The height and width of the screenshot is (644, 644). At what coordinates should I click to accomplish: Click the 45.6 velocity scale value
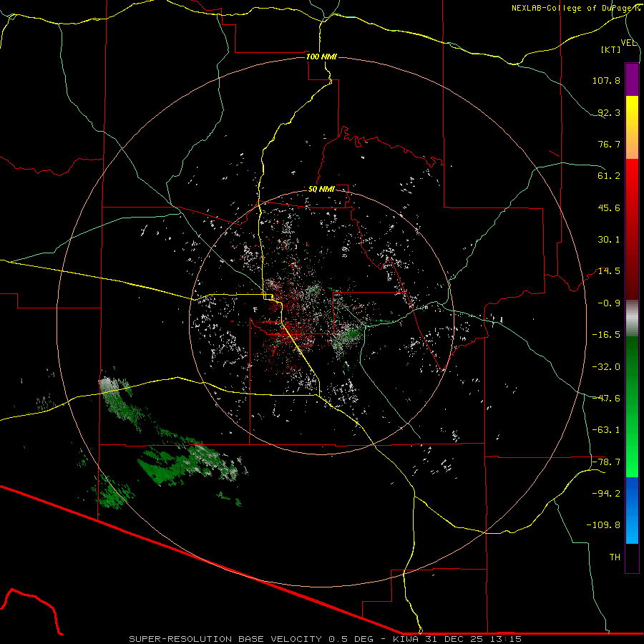click(609, 208)
